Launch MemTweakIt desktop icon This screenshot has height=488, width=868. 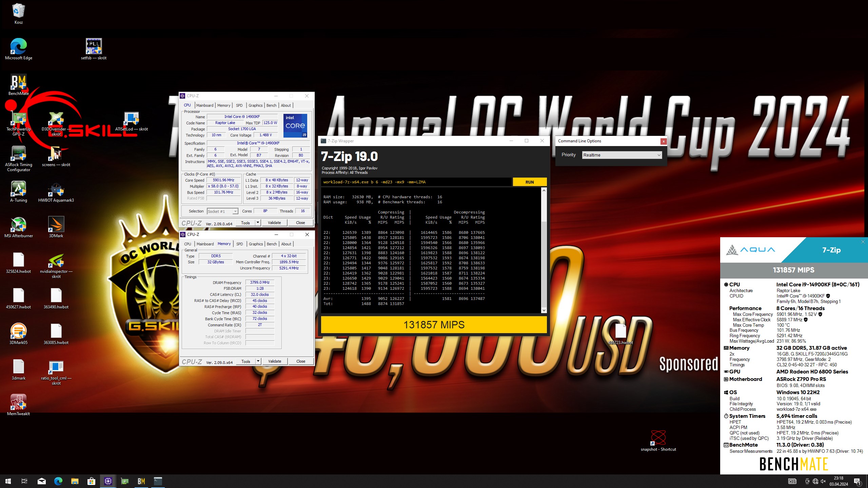click(18, 405)
